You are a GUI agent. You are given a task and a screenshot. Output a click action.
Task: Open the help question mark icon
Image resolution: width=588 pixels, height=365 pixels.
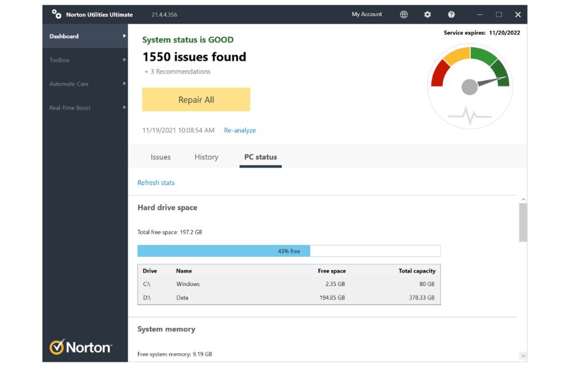(451, 14)
